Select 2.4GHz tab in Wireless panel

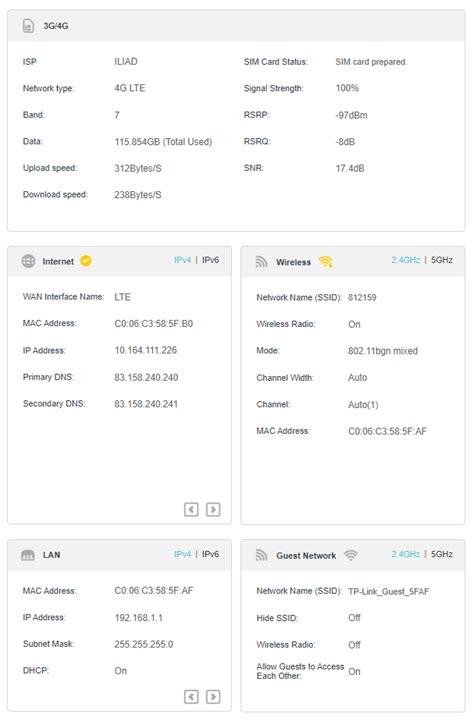coord(405,260)
